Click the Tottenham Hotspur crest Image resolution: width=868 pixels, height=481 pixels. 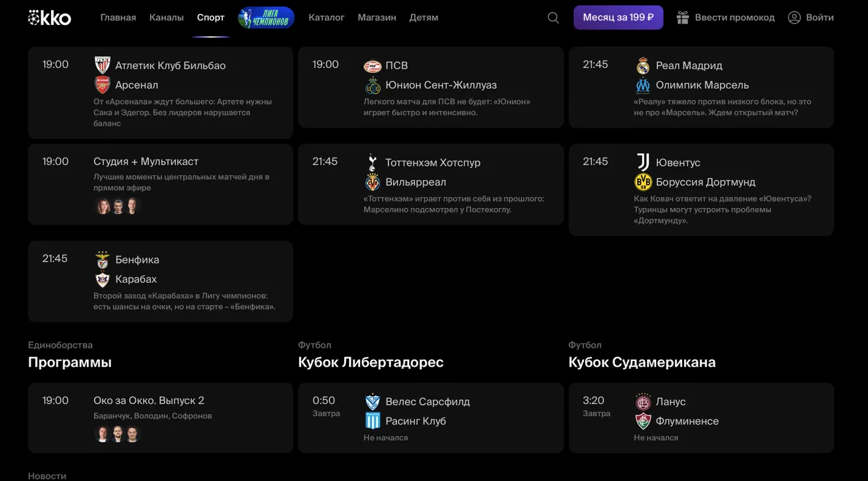coord(372,163)
